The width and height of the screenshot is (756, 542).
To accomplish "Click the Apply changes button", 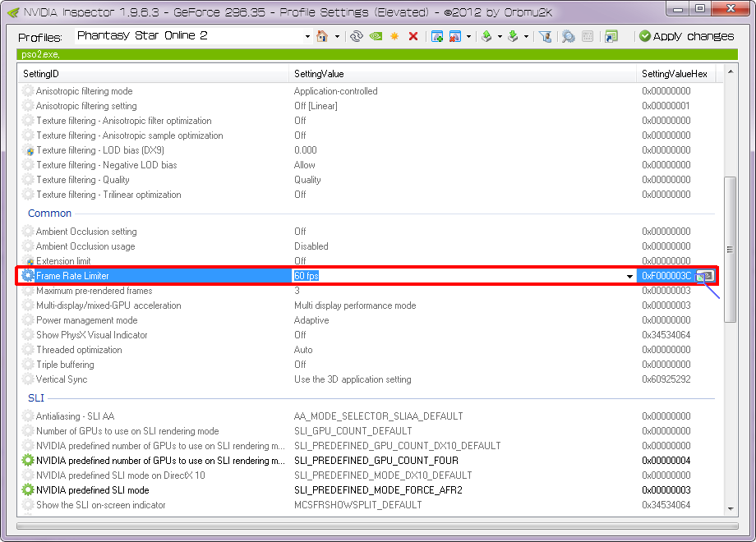I will point(687,36).
